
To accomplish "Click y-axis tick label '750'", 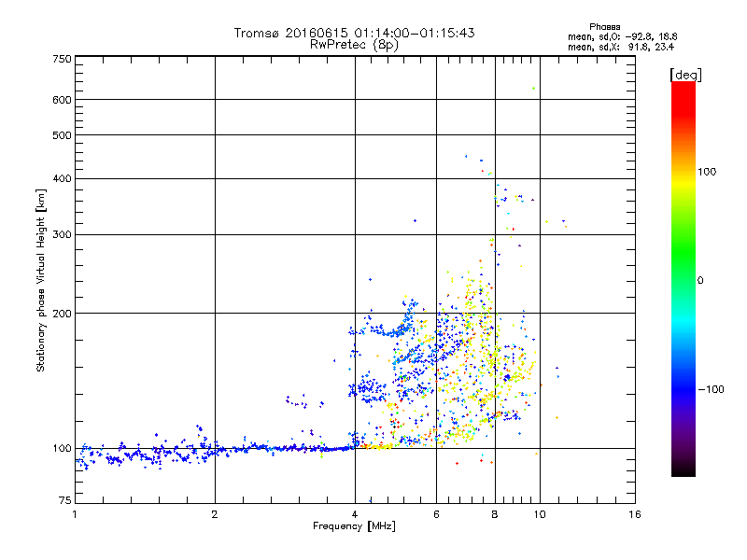I will (x=62, y=59).
